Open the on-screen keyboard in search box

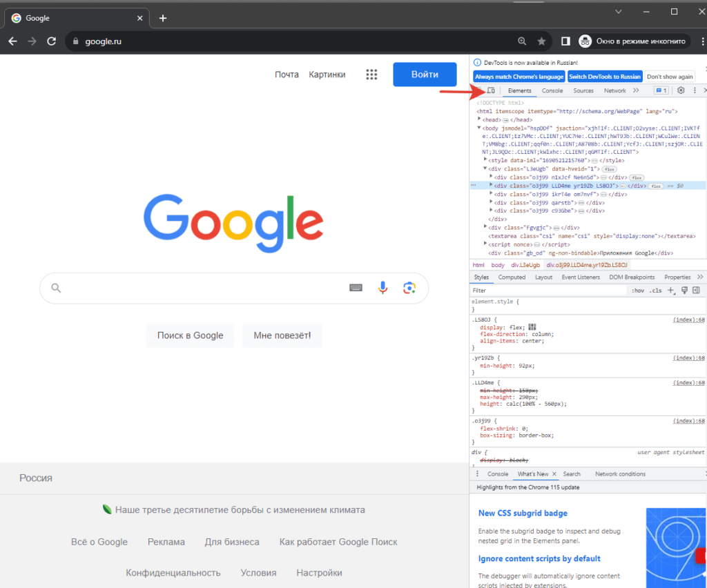(356, 288)
